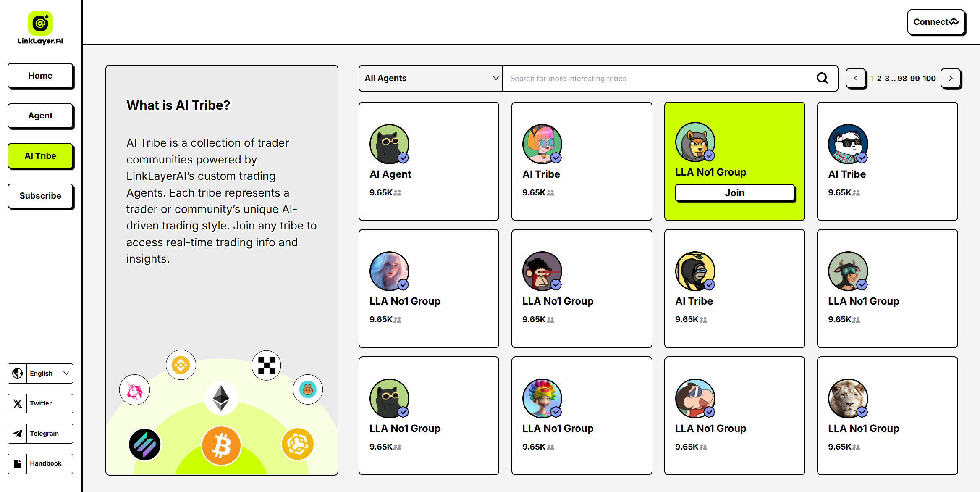
Task: Go to previous page arrow
Action: coord(856,78)
